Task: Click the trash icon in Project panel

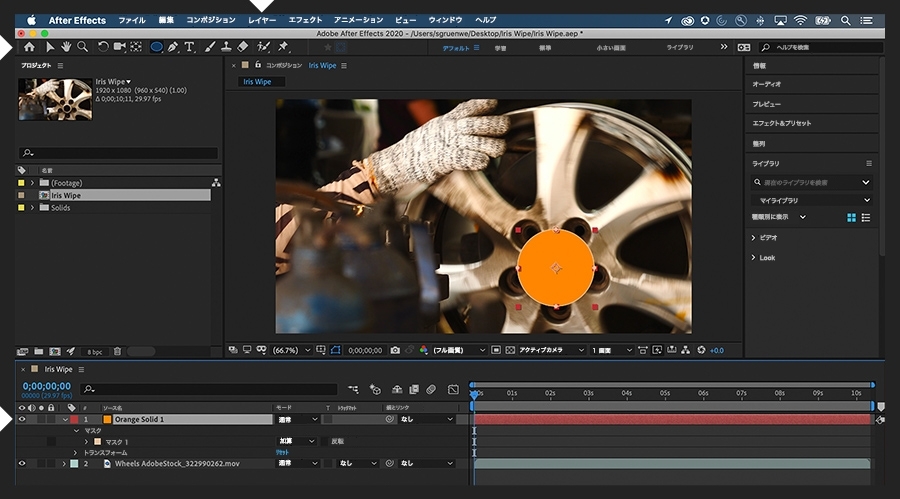Action: (117, 352)
